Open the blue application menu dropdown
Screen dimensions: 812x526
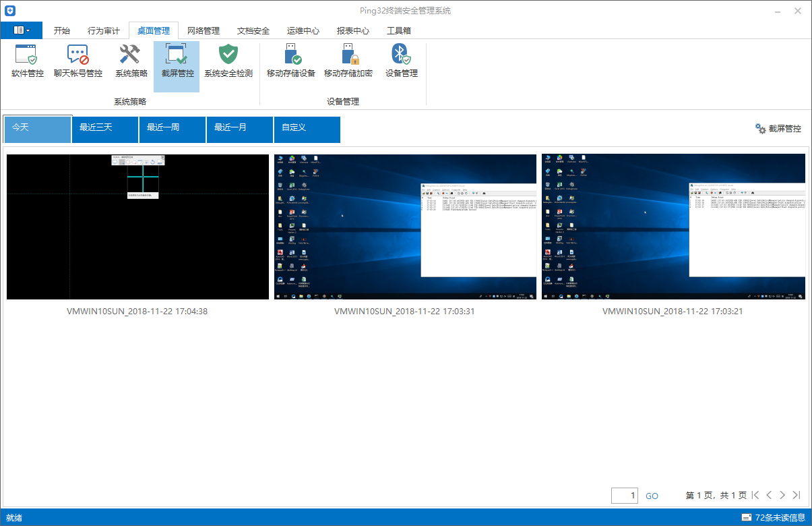[x=22, y=30]
